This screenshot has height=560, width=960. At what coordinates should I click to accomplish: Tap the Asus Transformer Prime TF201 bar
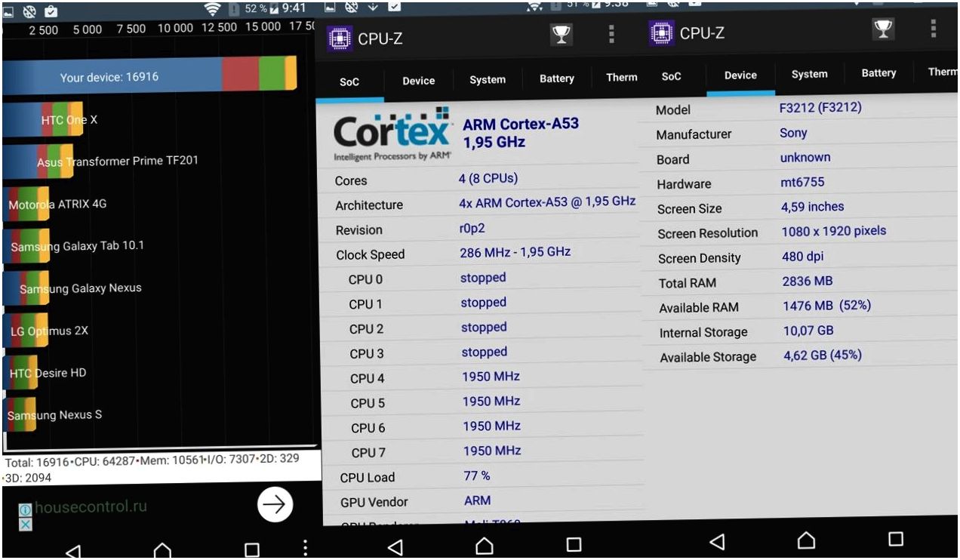coord(38,161)
